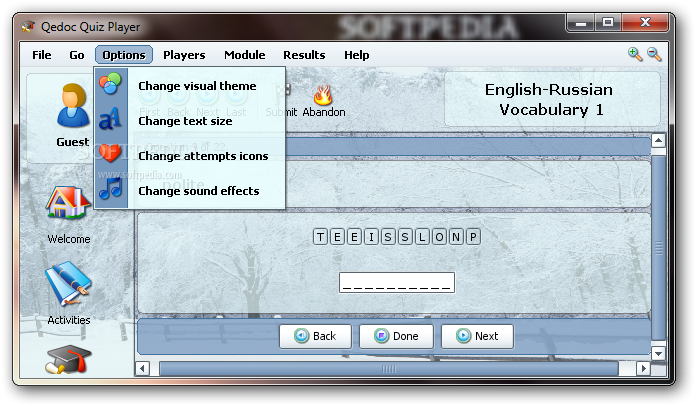The image size is (696, 406).
Task: Click the Back button
Action: pyautogui.click(x=315, y=336)
